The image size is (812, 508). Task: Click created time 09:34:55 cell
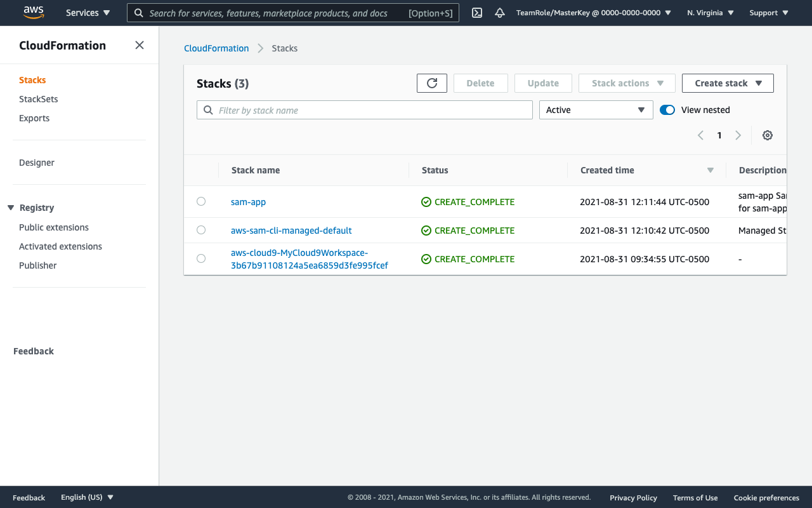645,259
